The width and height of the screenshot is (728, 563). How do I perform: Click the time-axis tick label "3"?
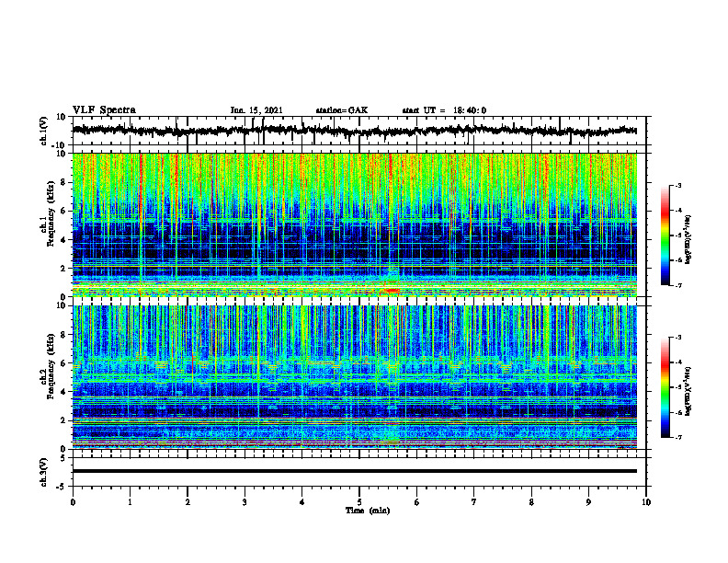click(x=245, y=502)
